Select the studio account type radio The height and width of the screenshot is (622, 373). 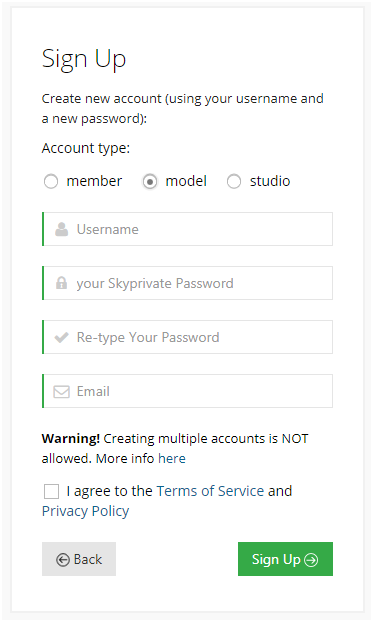pos(234,182)
